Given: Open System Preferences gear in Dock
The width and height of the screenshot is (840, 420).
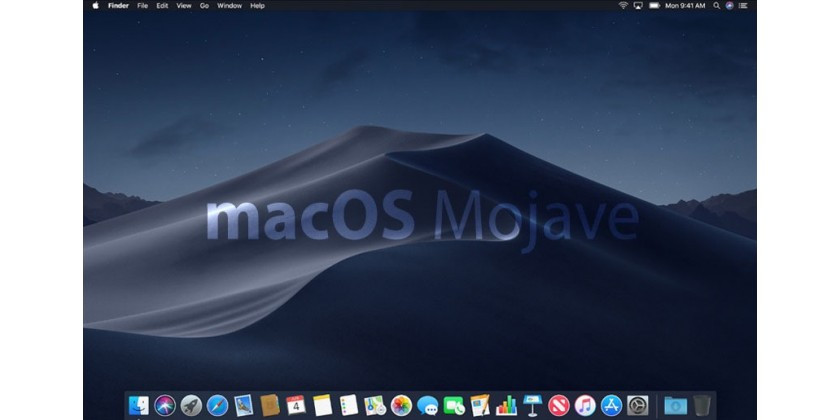Looking at the screenshot, I should (x=638, y=406).
